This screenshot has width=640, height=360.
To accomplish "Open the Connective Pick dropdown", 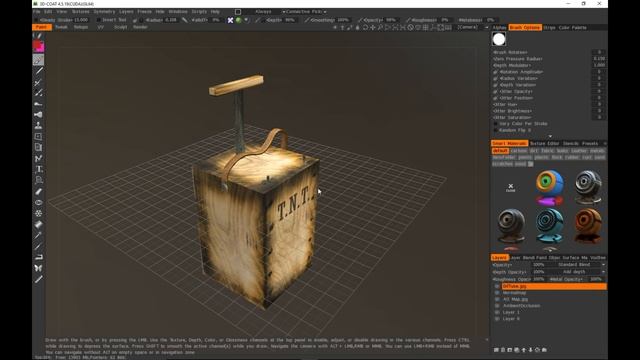I will (306, 12).
